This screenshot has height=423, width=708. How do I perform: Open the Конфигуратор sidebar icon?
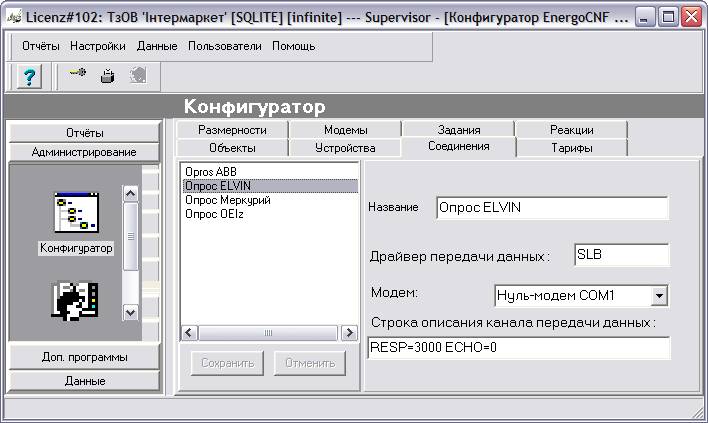[x=76, y=213]
